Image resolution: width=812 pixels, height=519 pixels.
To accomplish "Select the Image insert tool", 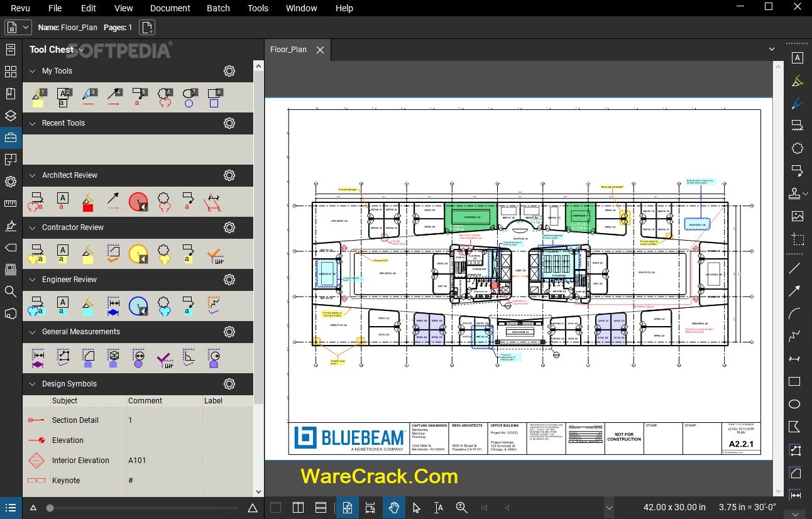I will tap(797, 216).
